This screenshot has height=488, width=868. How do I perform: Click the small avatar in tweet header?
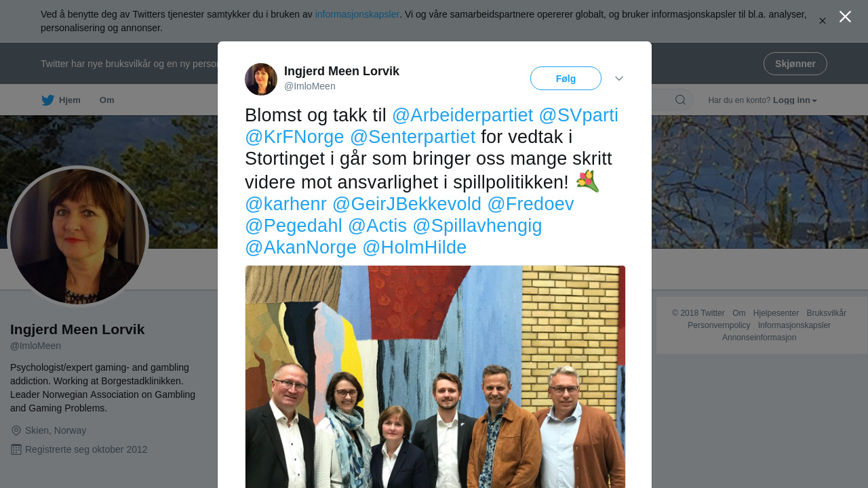261,79
